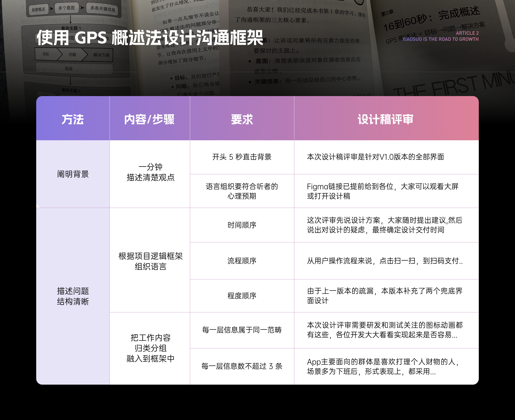Select the 设计稿评审 column header
The height and width of the screenshot is (420, 515).
click(x=386, y=119)
